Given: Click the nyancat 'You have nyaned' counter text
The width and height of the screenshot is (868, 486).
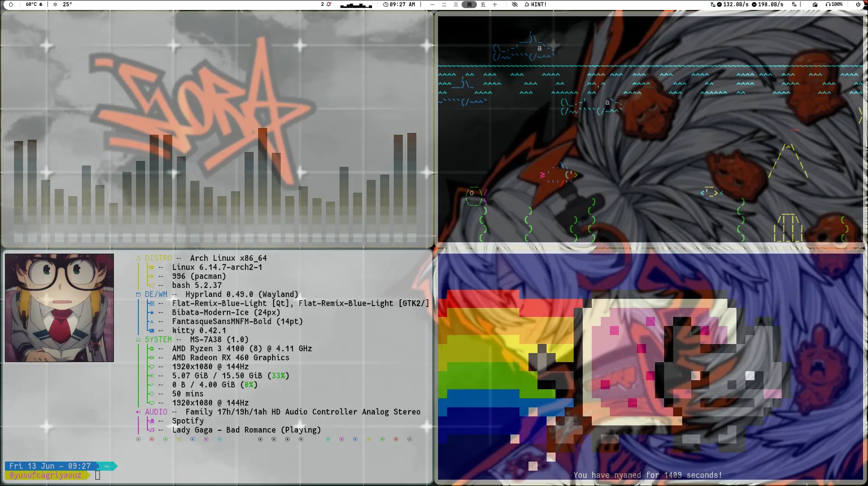Looking at the screenshot, I should coord(648,475).
